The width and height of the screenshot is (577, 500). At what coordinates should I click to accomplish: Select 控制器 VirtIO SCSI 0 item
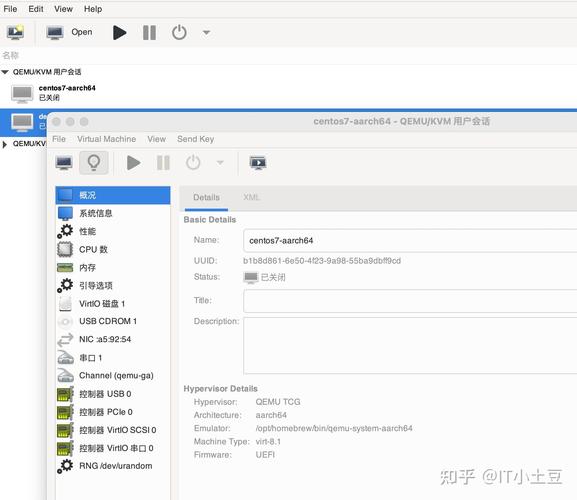113,430
